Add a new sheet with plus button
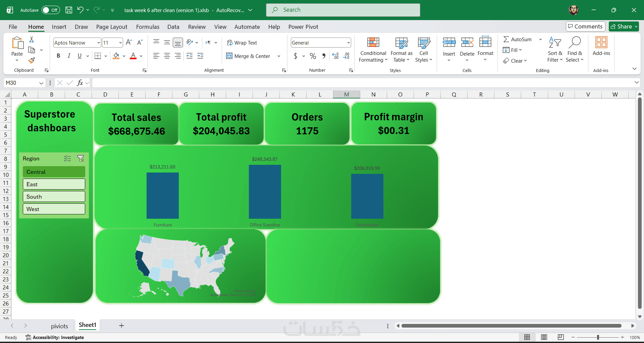Image resolution: width=644 pixels, height=343 pixels. (x=121, y=326)
